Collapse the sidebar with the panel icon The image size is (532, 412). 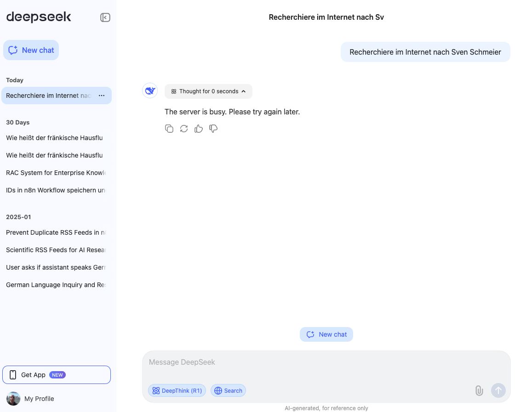pyautogui.click(x=105, y=17)
